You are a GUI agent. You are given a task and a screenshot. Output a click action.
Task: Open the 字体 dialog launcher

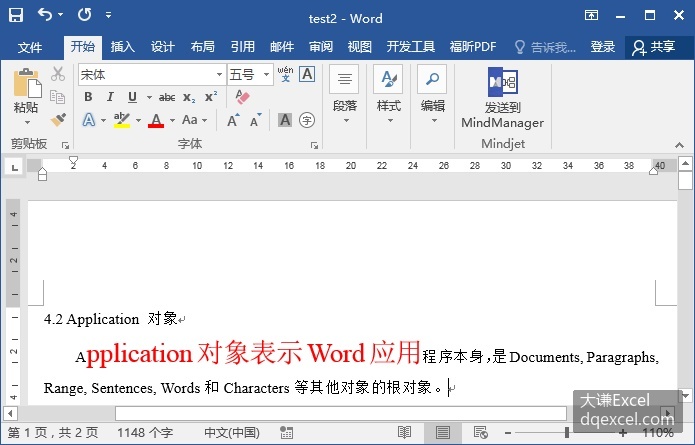[x=314, y=145]
